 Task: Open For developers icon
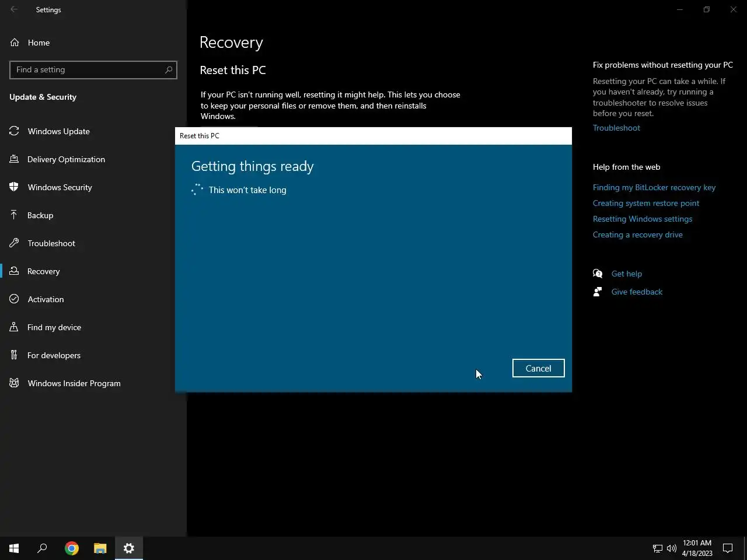(14, 355)
